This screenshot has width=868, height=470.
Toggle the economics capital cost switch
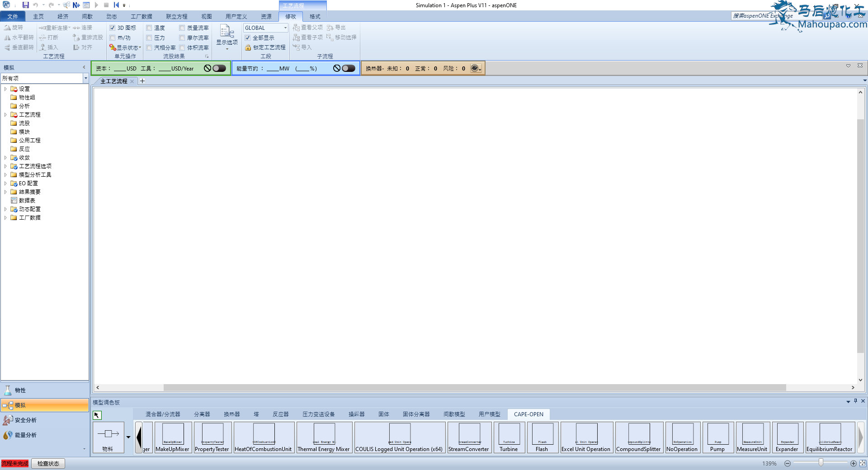pos(219,68)
